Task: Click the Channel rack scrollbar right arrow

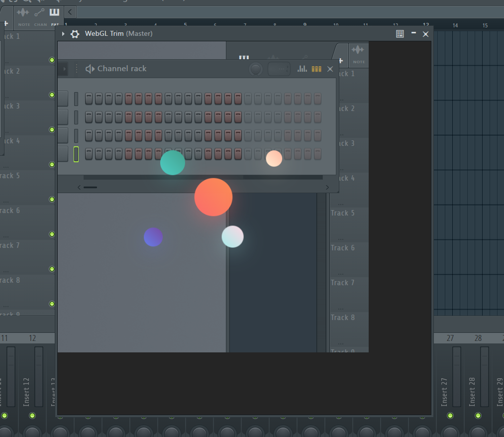Action: [x=327, y=187]
